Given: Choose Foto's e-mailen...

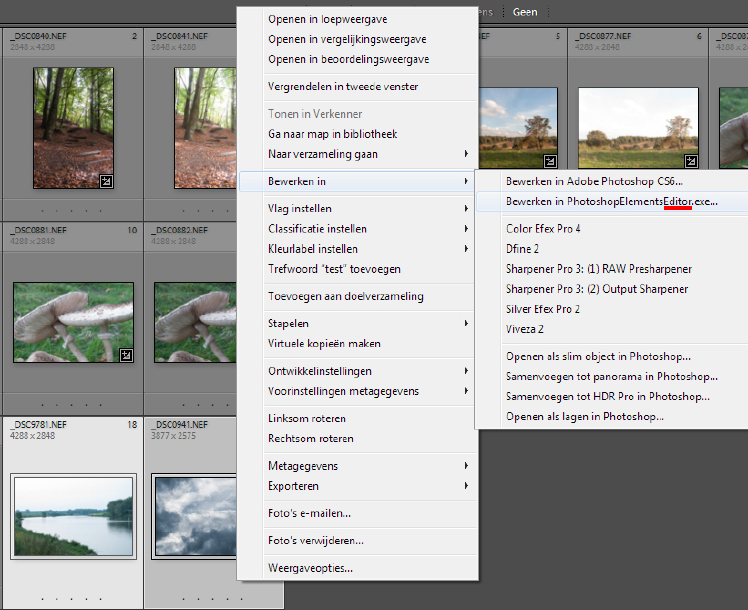Looking at the screenshot, I should [x=358, y=513].
